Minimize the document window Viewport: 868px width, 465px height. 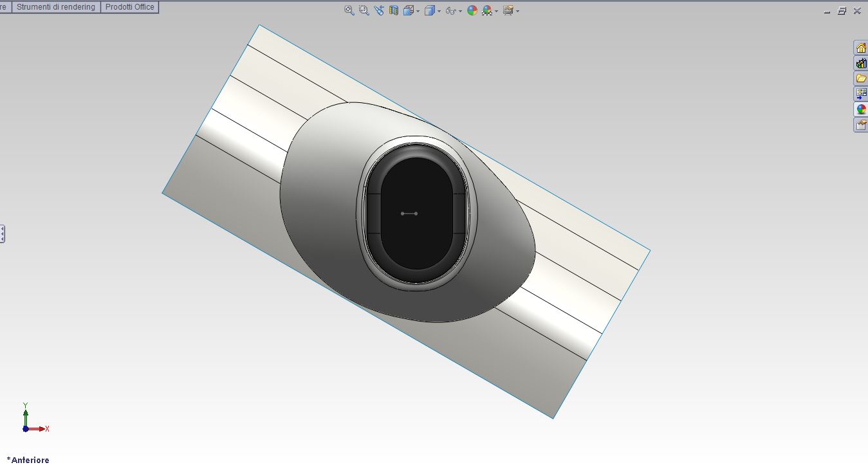pos(827,11)
